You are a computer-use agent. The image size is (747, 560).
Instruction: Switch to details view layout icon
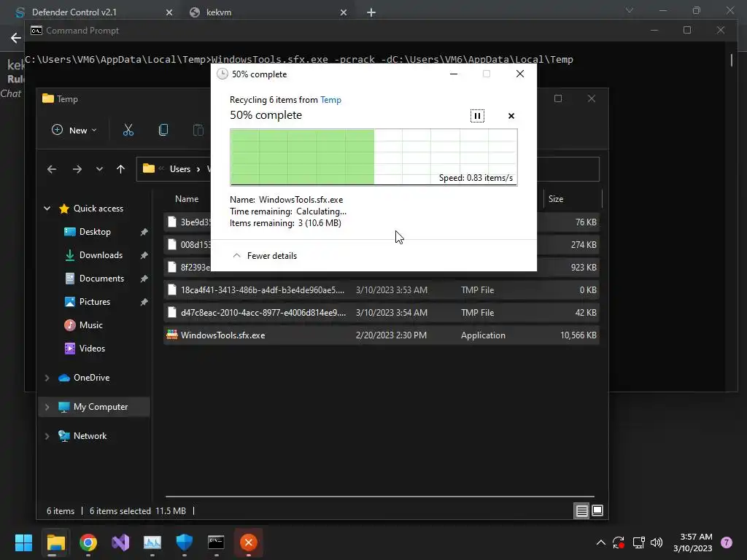coord(581,511)
